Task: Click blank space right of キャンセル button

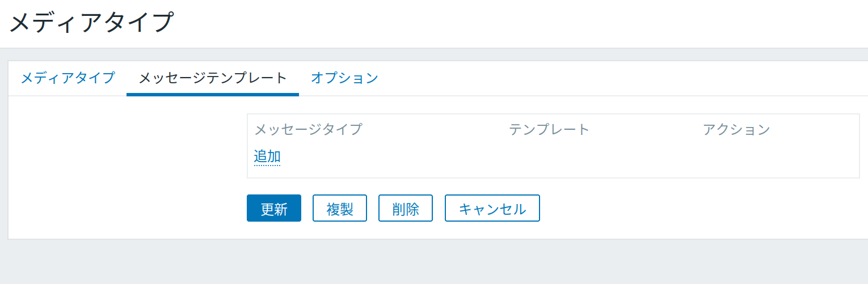Action: click(681, 209)
